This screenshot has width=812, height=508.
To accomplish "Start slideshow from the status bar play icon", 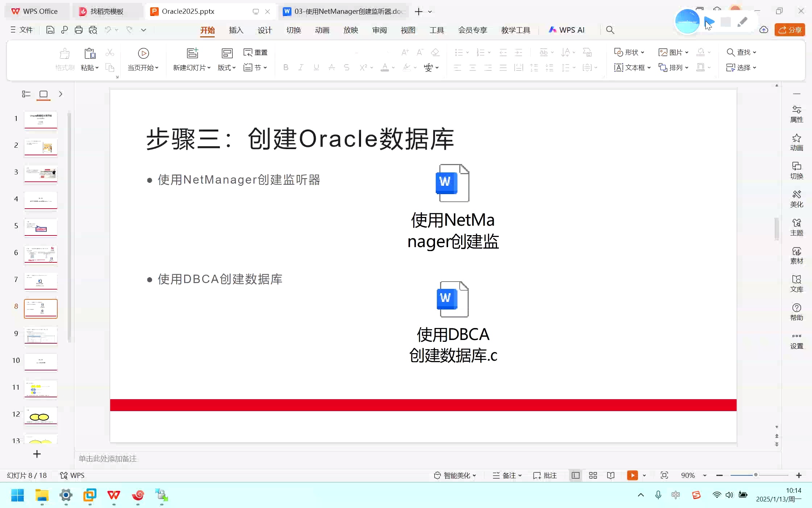I will click(x=632, y=475).
